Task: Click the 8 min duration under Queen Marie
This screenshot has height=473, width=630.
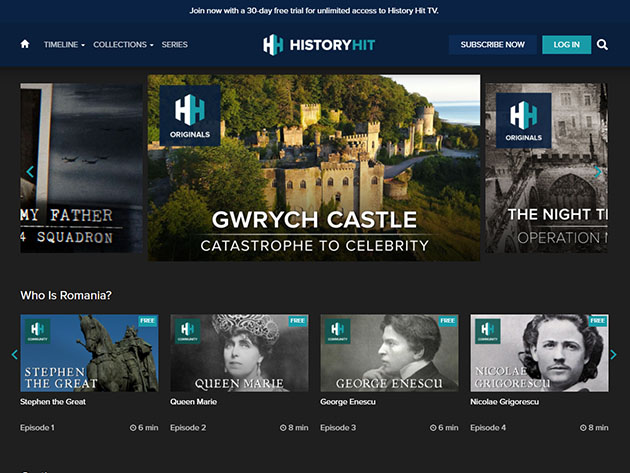Action: pyautogui.click(x=294, y=428)
